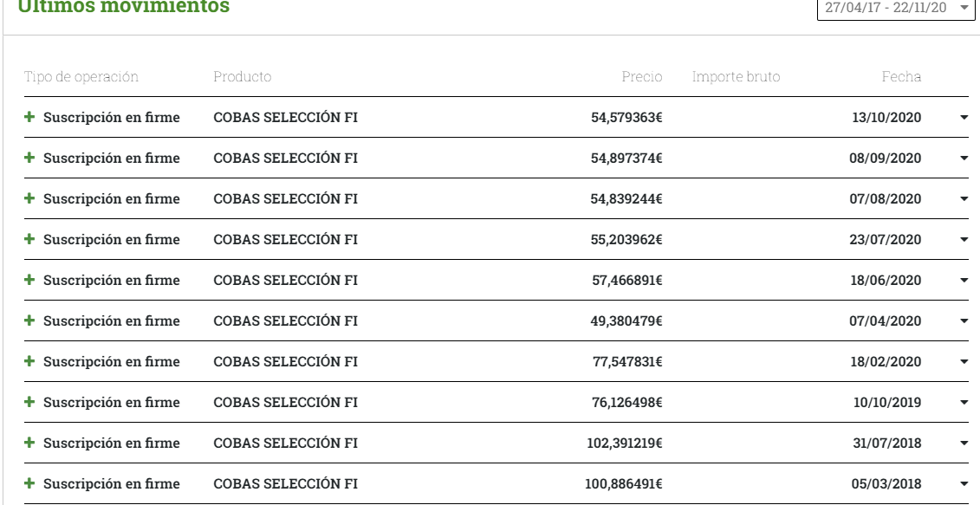Click the plus icon on the 13/10/2020 row
Viewport: 980px width, 505px height.
click(x=29, y=117)
